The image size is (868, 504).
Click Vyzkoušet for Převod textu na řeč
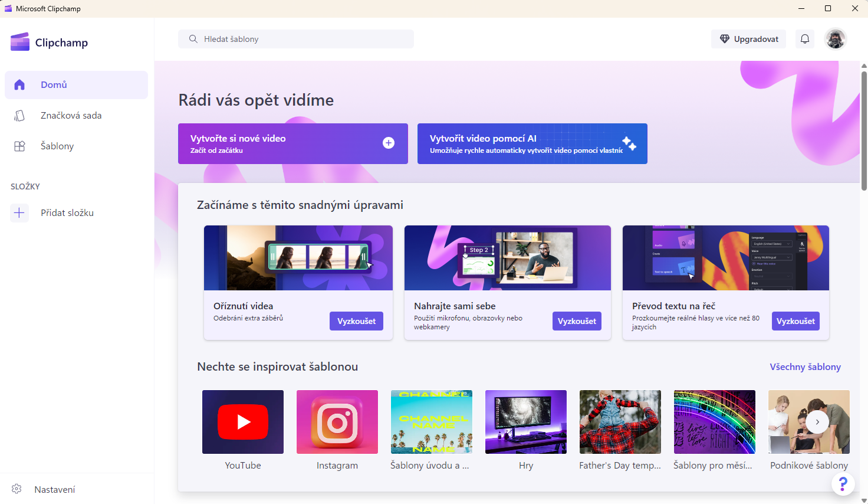pos(795,321)
